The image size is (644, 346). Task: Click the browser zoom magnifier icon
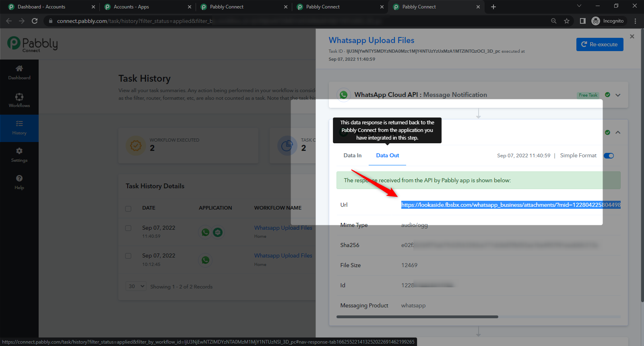(554, 21)
